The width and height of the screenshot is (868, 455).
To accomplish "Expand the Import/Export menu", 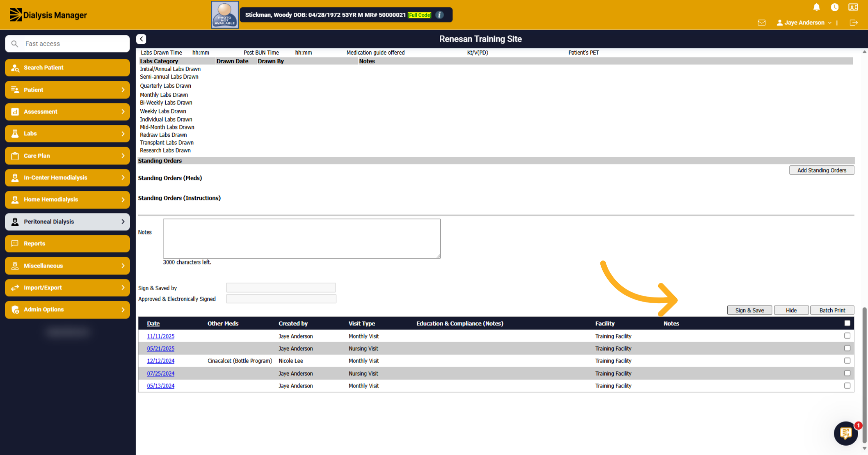I will click(x=67, y=288).
